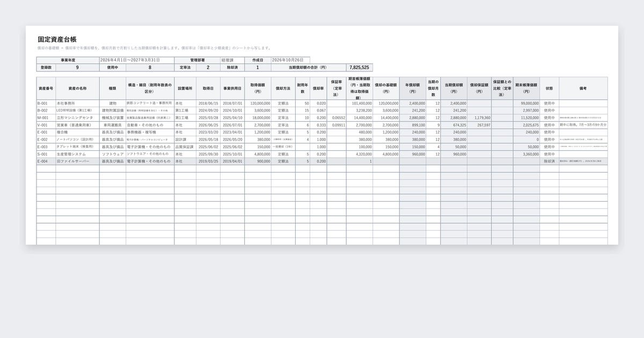
Task: Select the 2018/06/15 acquisition date
Action: click(208, 103)
